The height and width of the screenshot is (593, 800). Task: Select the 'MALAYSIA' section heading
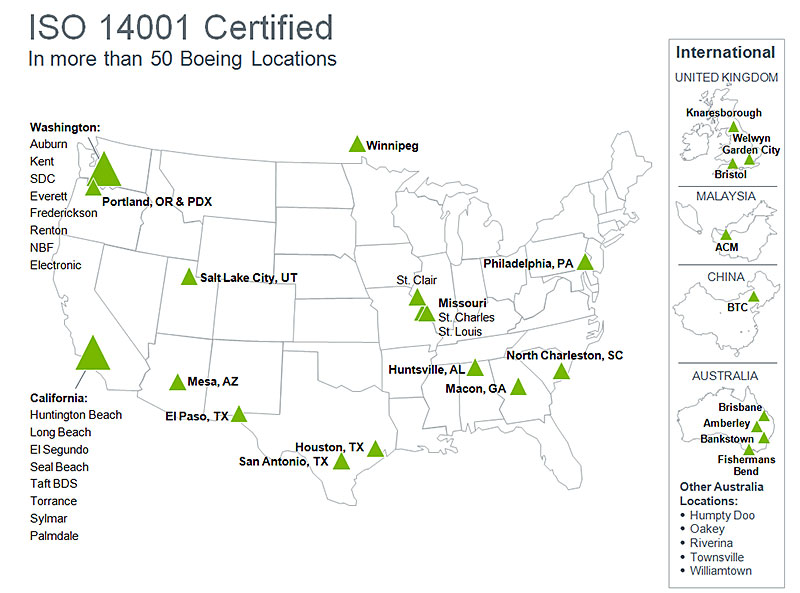point(726,196)
